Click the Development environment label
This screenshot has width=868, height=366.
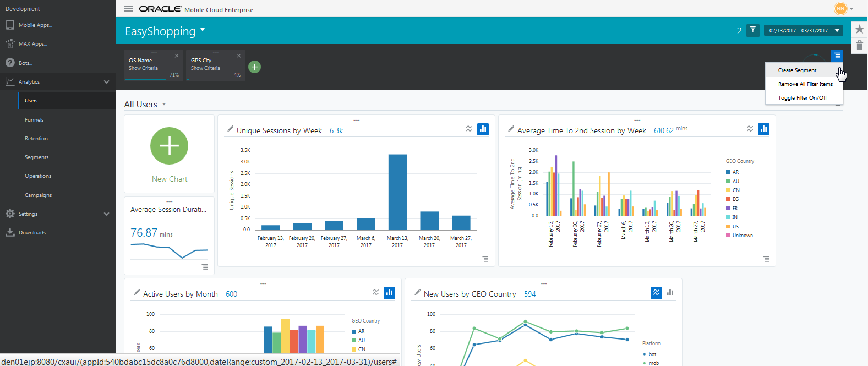click(23, 9)
